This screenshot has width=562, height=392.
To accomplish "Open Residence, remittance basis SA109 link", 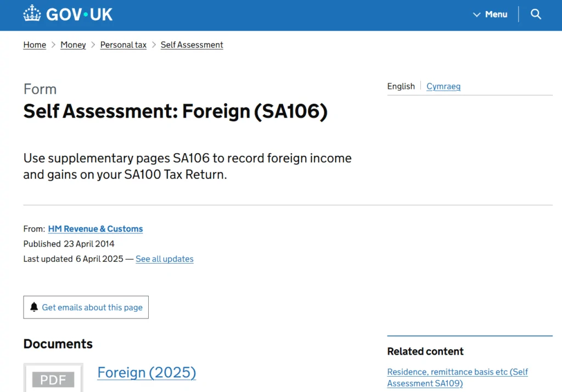I will pos(457,378).
